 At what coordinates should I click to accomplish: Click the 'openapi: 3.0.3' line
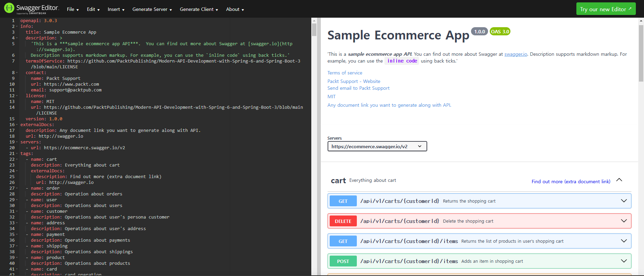[x=39, y=21]
